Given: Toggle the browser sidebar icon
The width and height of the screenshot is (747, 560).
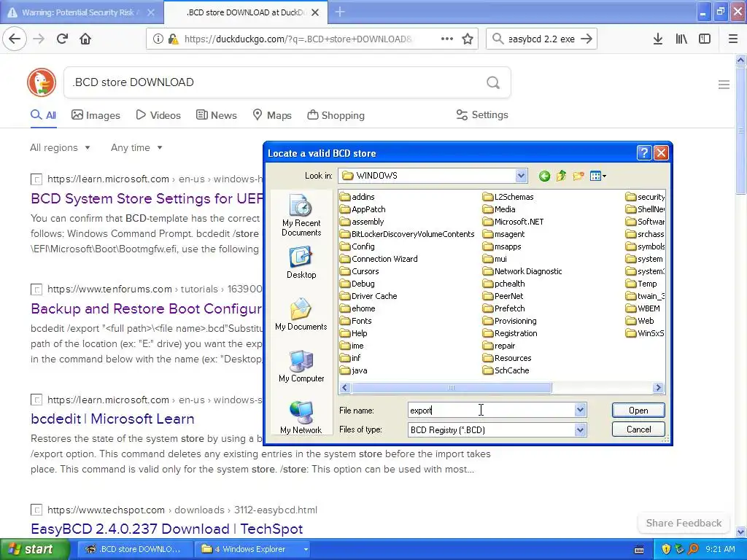Looking at the screenshot, I should coord(705,39).
